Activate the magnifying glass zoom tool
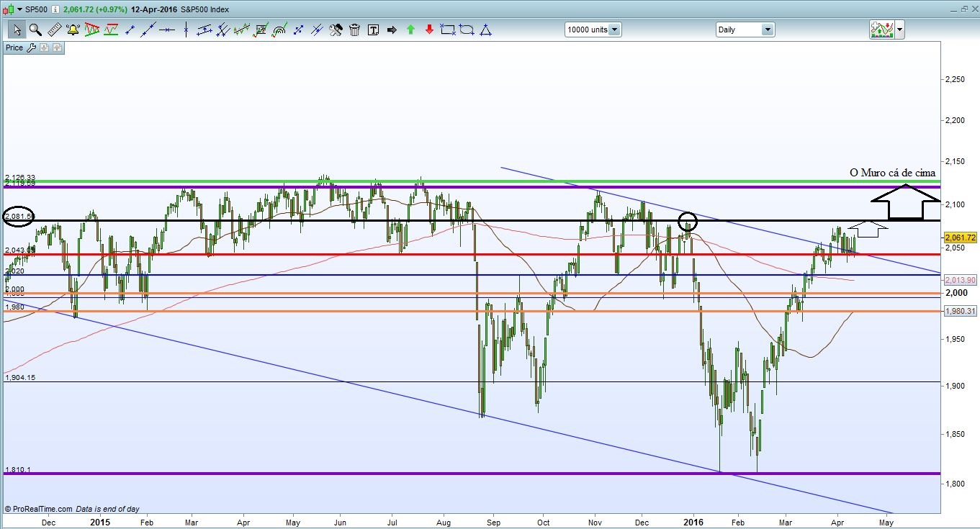 (x=35, y=30)
